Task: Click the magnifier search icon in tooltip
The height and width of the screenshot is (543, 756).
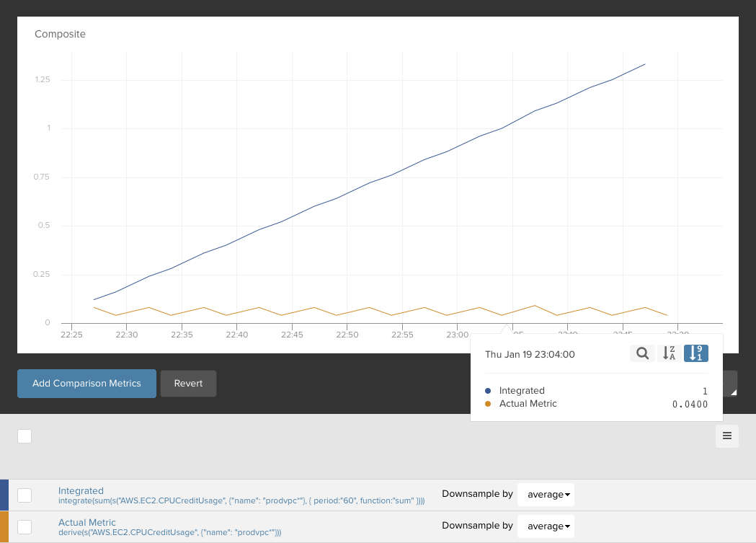Action: (642, 353)
